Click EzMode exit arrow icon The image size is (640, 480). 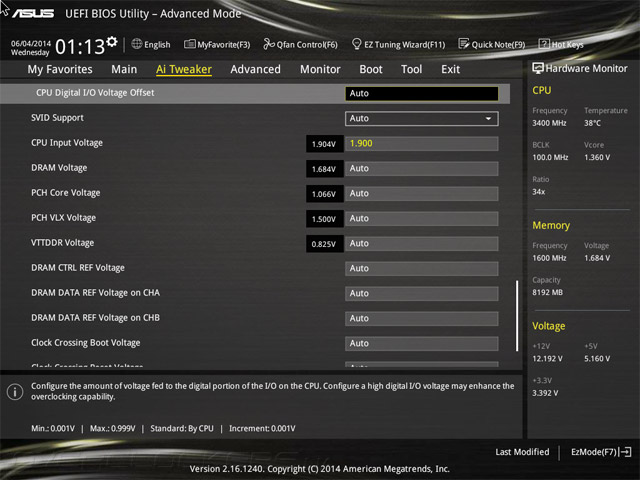click(x=626, y=452)
